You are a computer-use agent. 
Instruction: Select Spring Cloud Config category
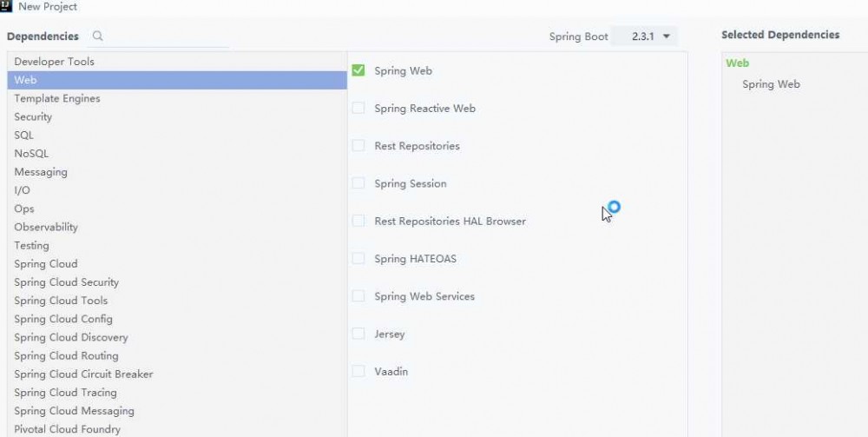[177, 319]
